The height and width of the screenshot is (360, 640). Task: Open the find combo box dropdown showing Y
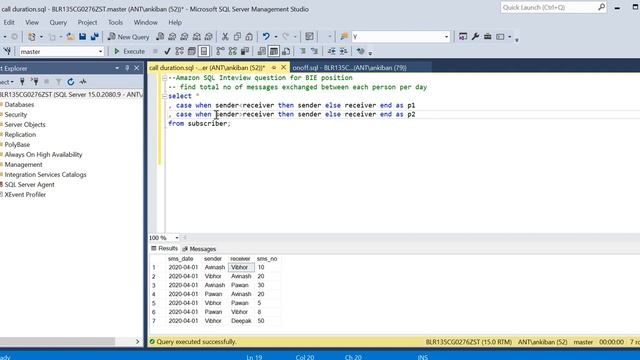click(446, 37)
